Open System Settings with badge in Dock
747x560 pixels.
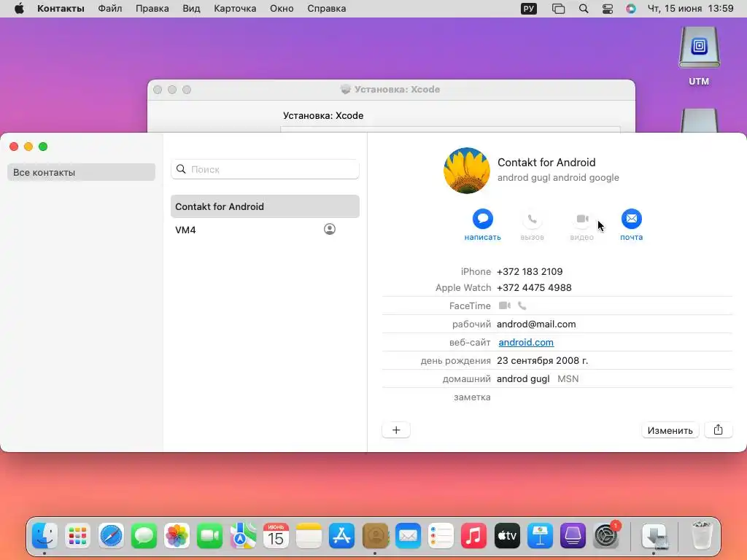(x=606, y=536)
